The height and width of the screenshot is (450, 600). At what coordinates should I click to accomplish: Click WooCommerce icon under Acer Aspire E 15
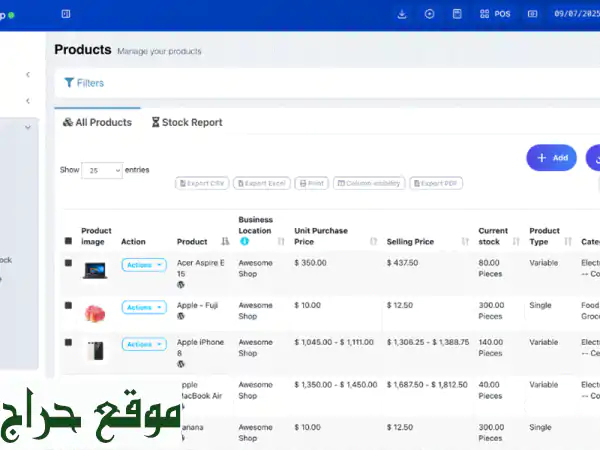tap(181, 285)
